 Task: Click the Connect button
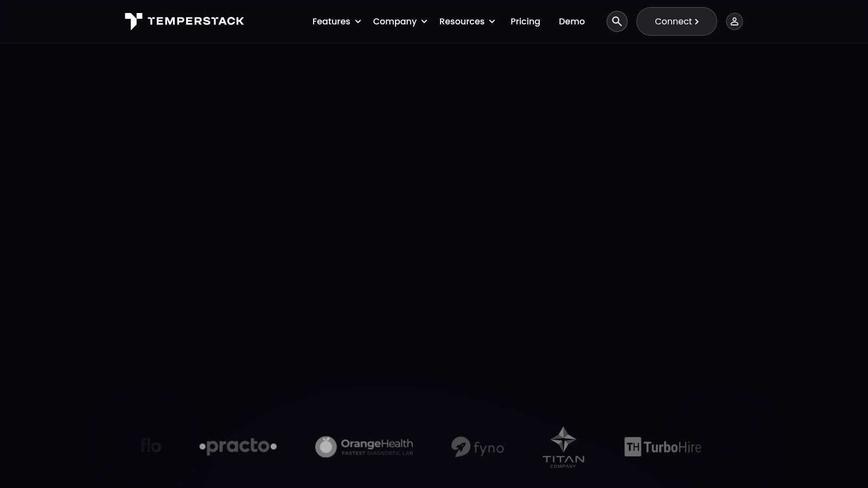pyautogui.click(x=676, y=21)
